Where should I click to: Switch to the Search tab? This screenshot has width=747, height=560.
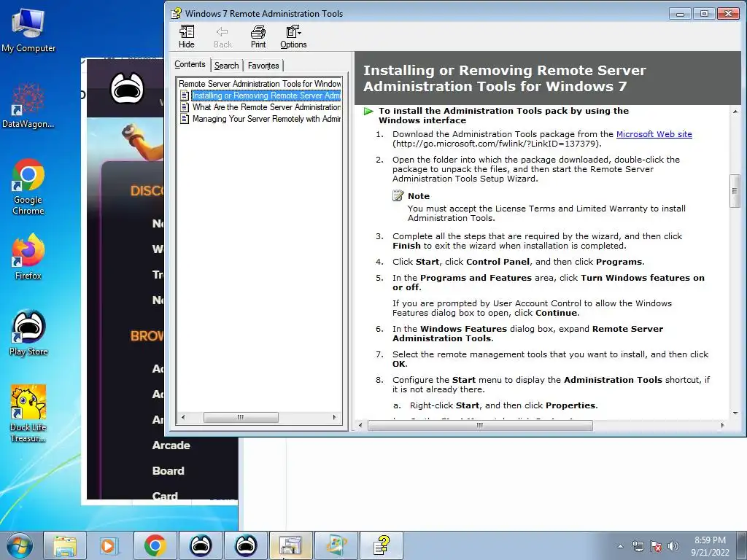point(226,66)
